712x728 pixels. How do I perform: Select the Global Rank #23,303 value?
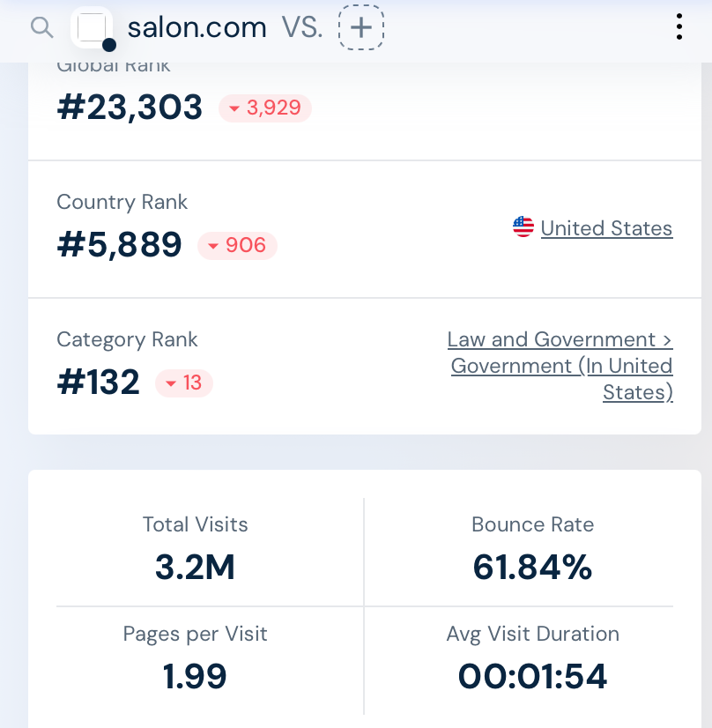click(x=130, y=108)
